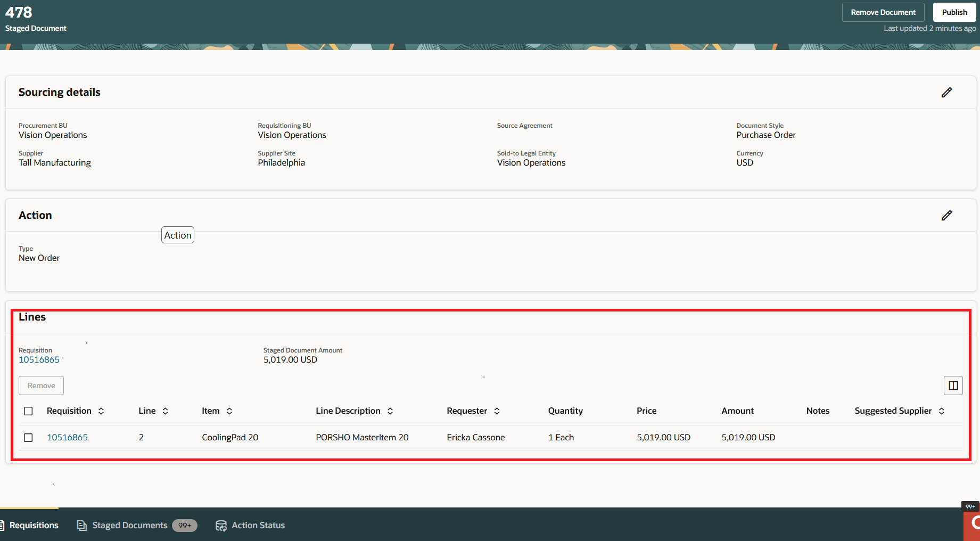Click the Staged Documents 99+ badge
Screen dimensions: 980x541
coord(185,526)
